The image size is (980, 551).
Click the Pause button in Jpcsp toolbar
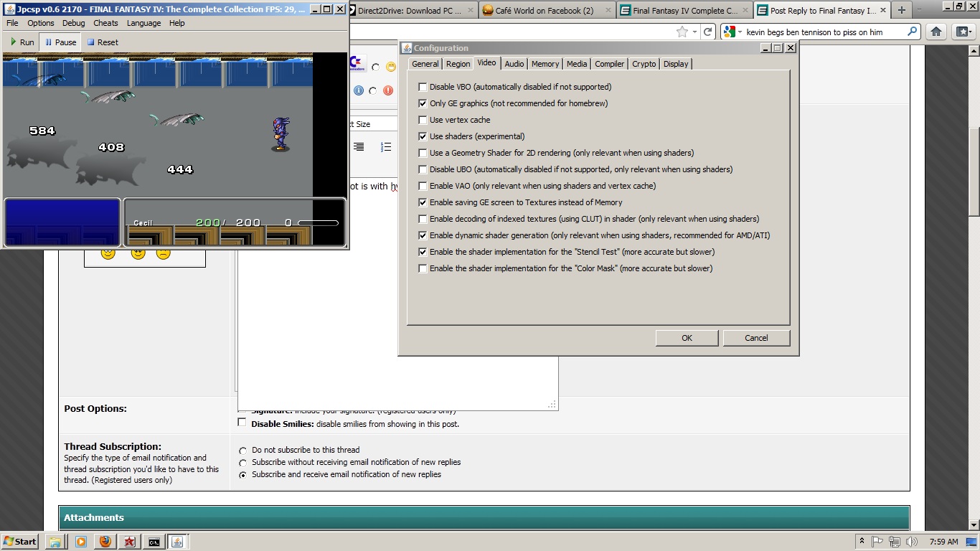60,42
